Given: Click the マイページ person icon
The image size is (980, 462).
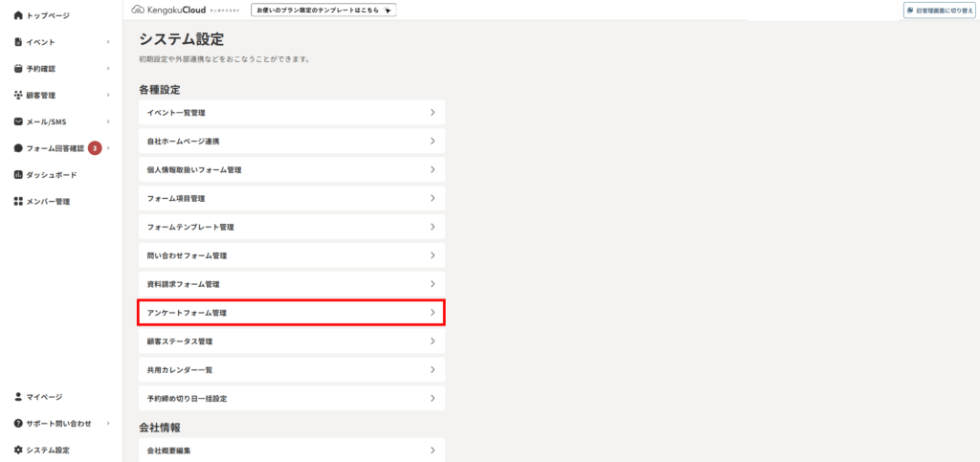Looking at the screenshot, I should coord(18,396).
